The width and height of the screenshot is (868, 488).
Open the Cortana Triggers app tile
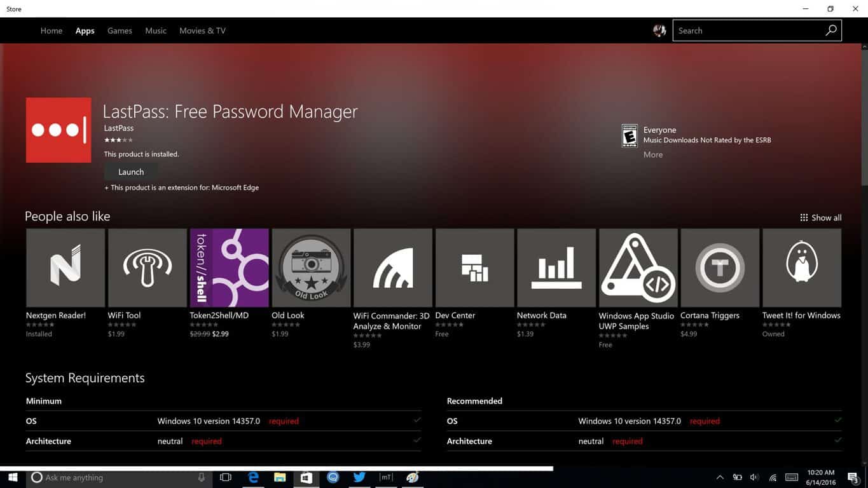(x=720, y=268)
